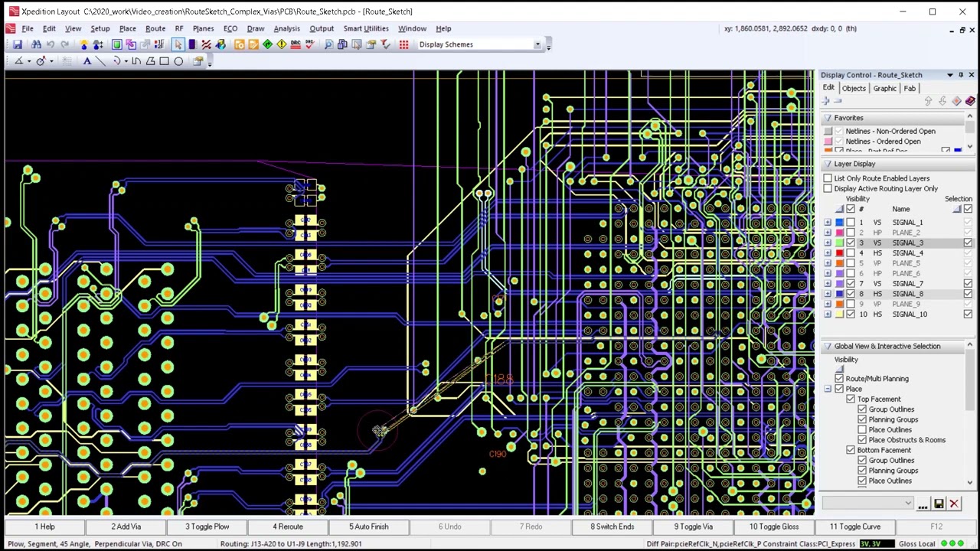Activate the Select mode arrow tool
The width and height of the screenshot is (980, 551).
coord(178,44)
